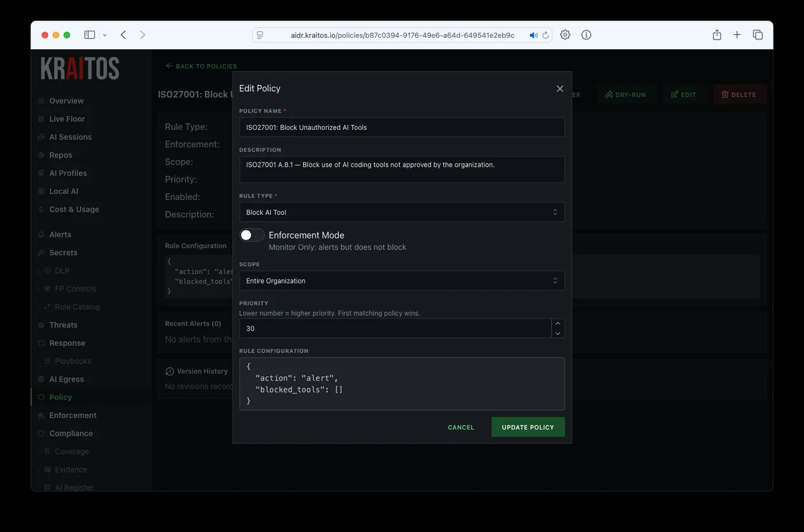
Task: Click the Update Policy button
Action: point(528,427)
